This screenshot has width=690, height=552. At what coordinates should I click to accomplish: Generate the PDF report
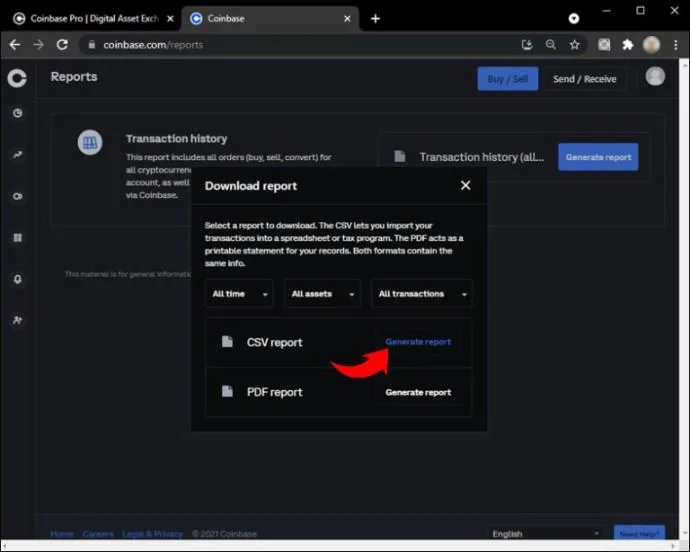418,392
